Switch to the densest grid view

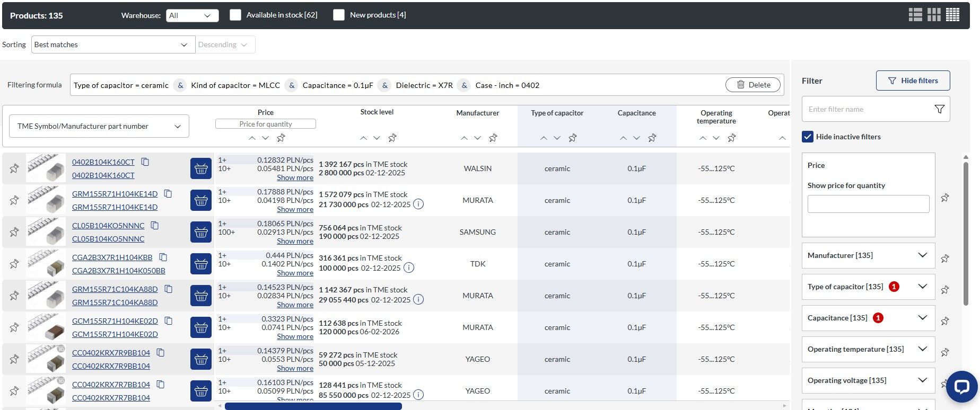[x=952, y=15]
